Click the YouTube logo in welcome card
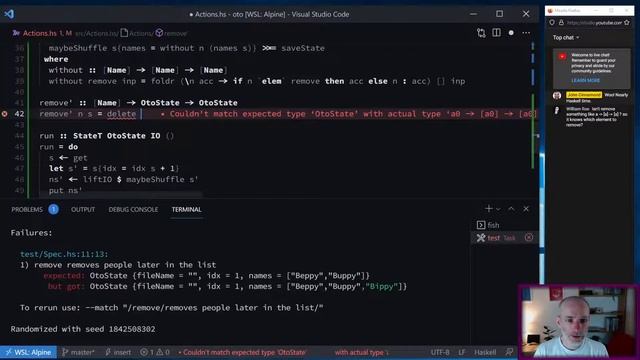Image resolution: width=640 pixels, height=360 pixels. tap(562, 56)
